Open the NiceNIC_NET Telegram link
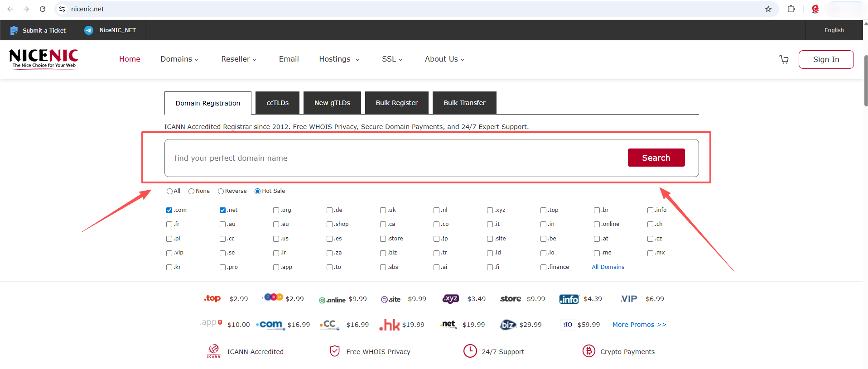This screenshot has height=369, width=868. (118, 30)
